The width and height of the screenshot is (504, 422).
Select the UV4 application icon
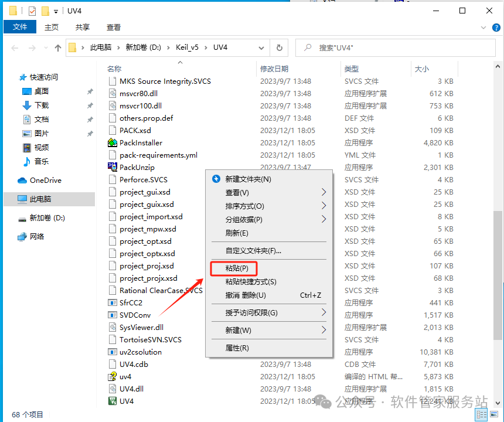(112, 401)
